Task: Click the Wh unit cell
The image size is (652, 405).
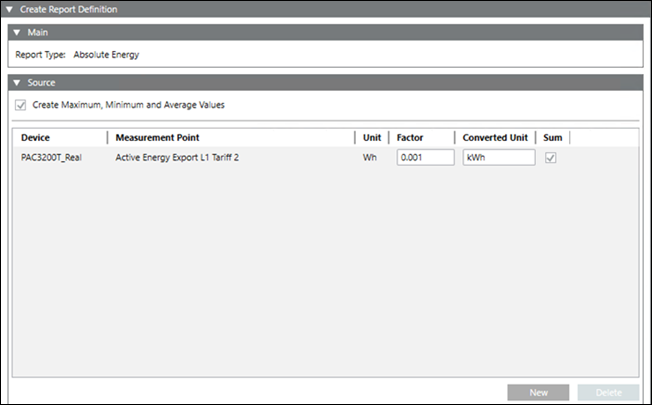Action: 370,158
